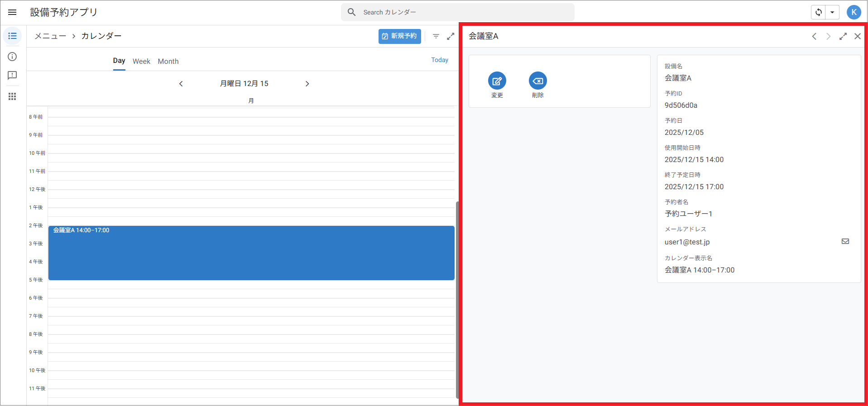This screenshot has width=868, height=406.
Task: Click the 8 午前 time slot label
Action: (x=36, y=117)
